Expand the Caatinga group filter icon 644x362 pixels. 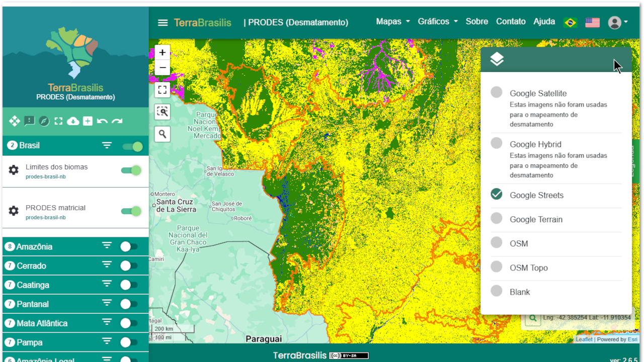107,284
